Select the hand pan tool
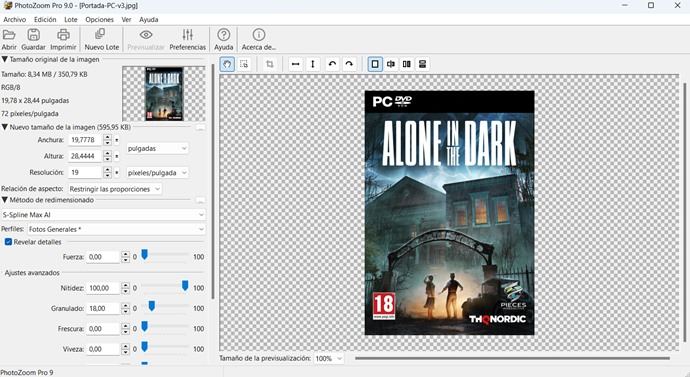This screenshot has width=690, height=377. tap(227, 64)
